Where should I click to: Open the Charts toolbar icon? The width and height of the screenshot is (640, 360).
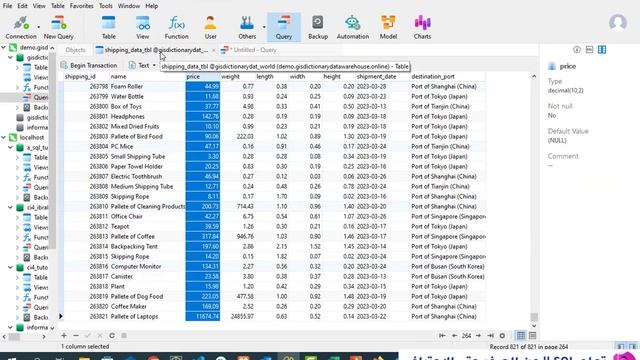[422, 27]
